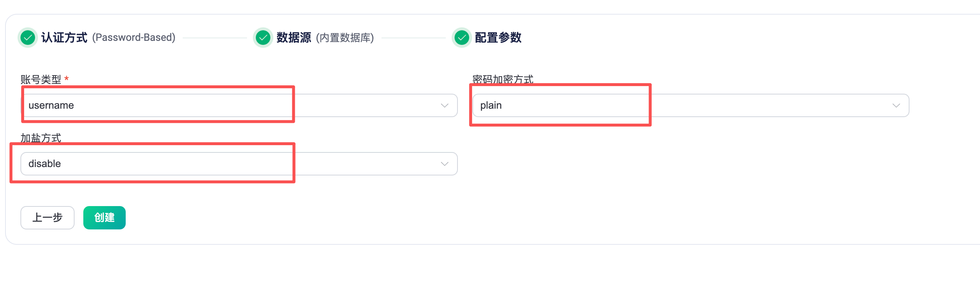
Task: Click the (内置数据库) step description
Action: pyautogui.click(x=345, y=38)
